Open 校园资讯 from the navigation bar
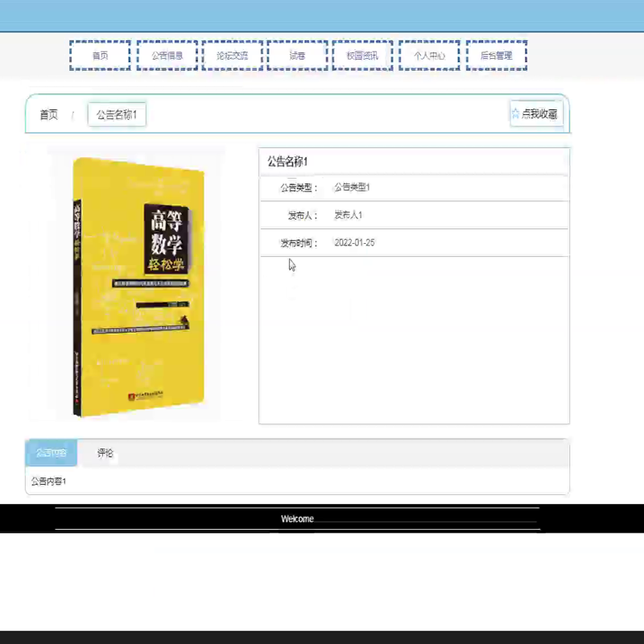Viewport: 644px width, 644px height. 362,56
